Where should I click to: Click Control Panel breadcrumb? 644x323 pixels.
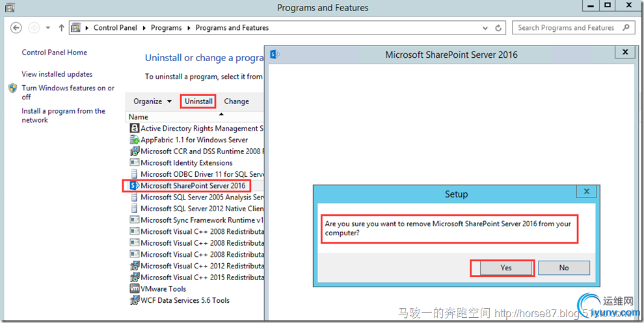115,28
